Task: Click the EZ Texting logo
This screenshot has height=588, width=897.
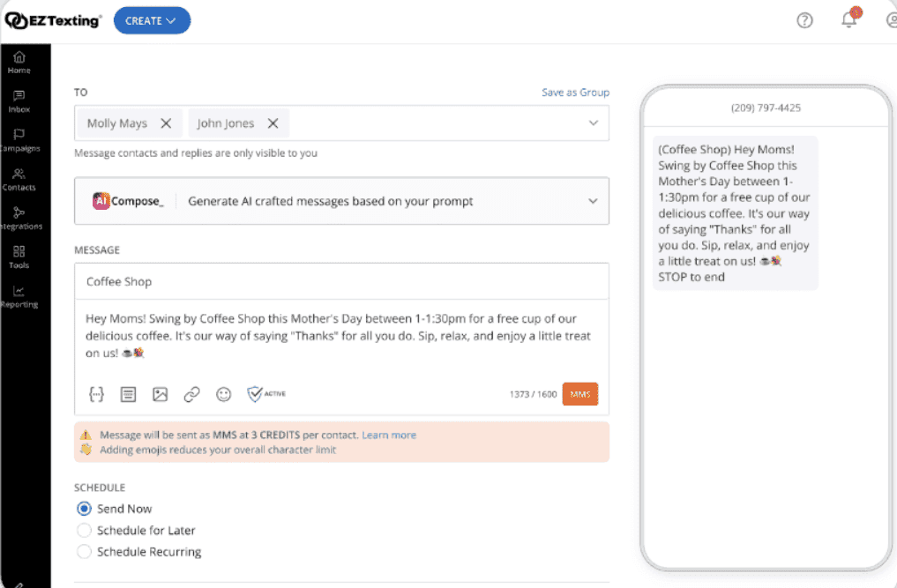Action: point(53,20)
